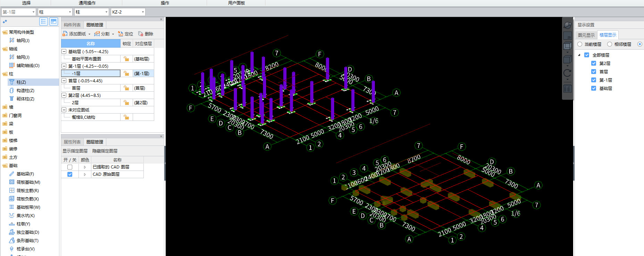Expand 已提取的 CAD 图层 row arrow
The image size is (644, 256).
click(x=85, y=167)
